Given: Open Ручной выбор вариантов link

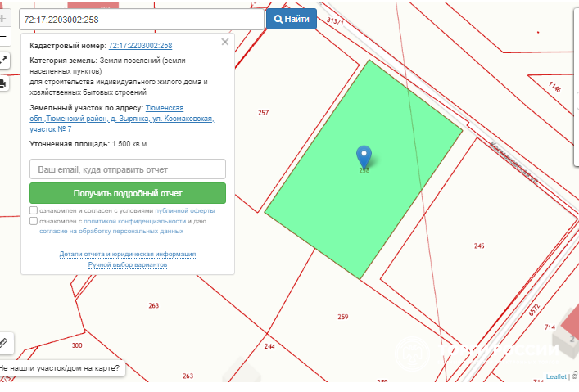Looking at the screenshot, I should pos(127,265).
